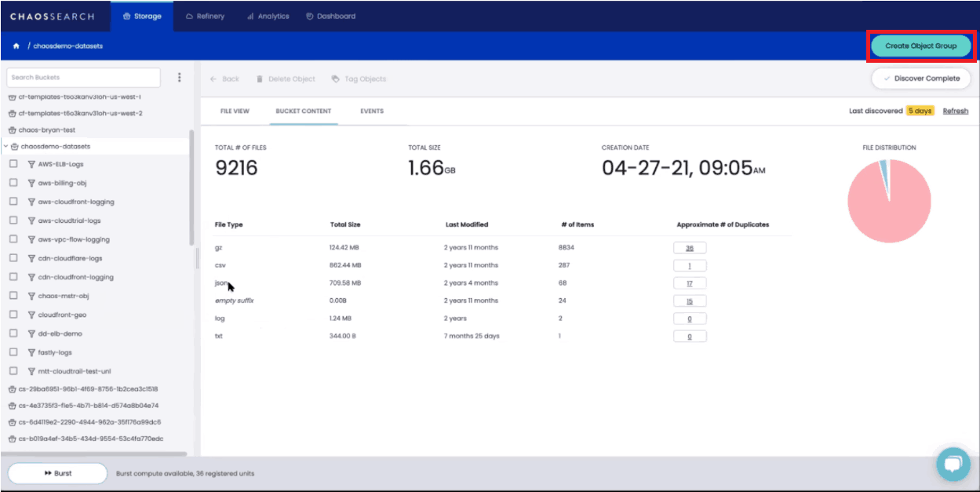Open the 1 duplicate link for csv
This screenshot has width=980, height=492.
coord(690,265)
